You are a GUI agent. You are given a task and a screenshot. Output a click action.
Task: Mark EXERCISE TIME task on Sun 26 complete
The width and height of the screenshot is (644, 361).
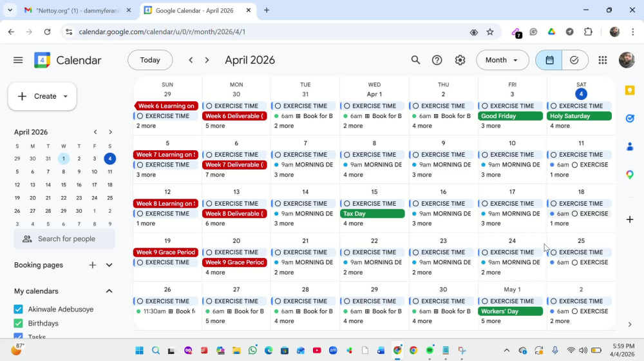click(140, 302)
